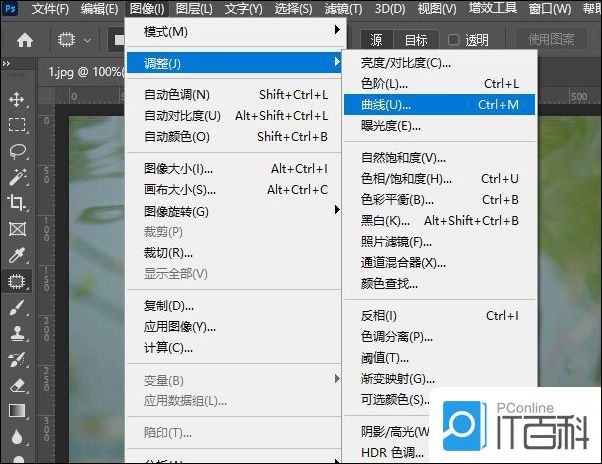Open the 图像(I) menu
The height and width of the screenshot is (464, 602).
[147, 8]
